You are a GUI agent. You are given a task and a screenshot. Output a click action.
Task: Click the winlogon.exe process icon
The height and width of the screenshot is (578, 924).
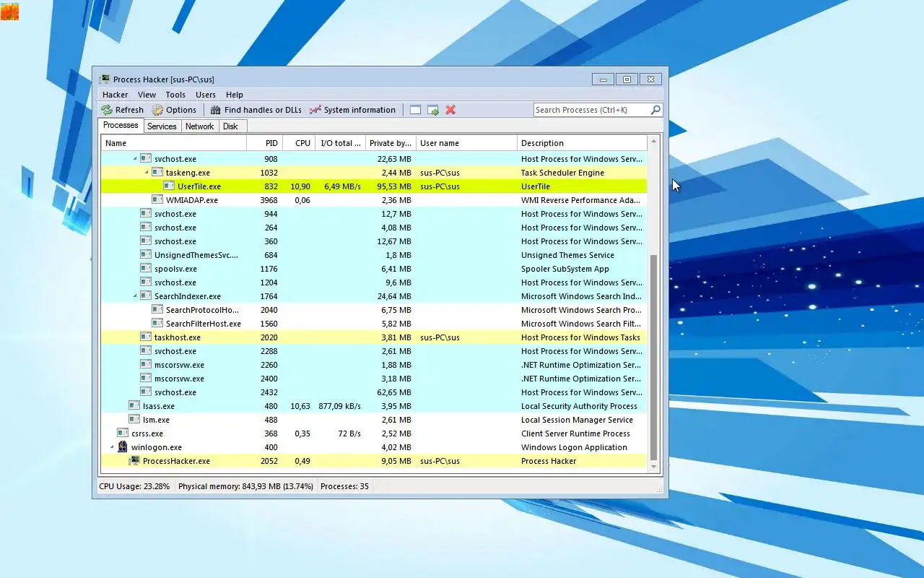[x=122, y=447]
